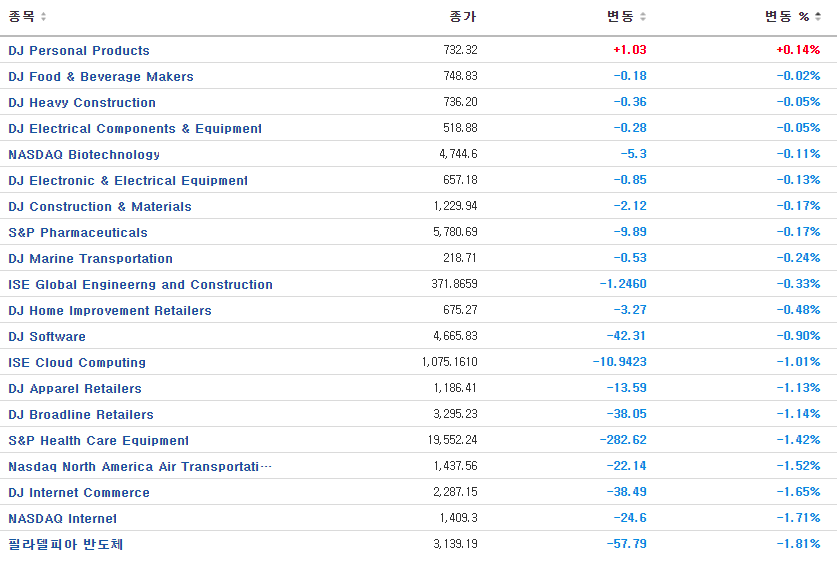The height and width of the screenshot is (562, 837).
Task: Select percent change -1.71%
Action: (798, 518)
